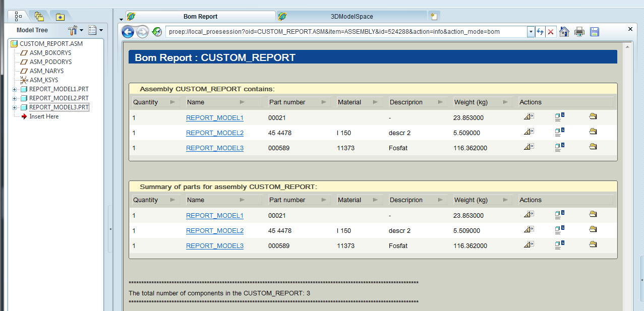This screenshot has width=644, height=311.
Task: Open REPORT_MODEL1 link in Summary table
Action: pyautogui.click(x=215, y=216)
